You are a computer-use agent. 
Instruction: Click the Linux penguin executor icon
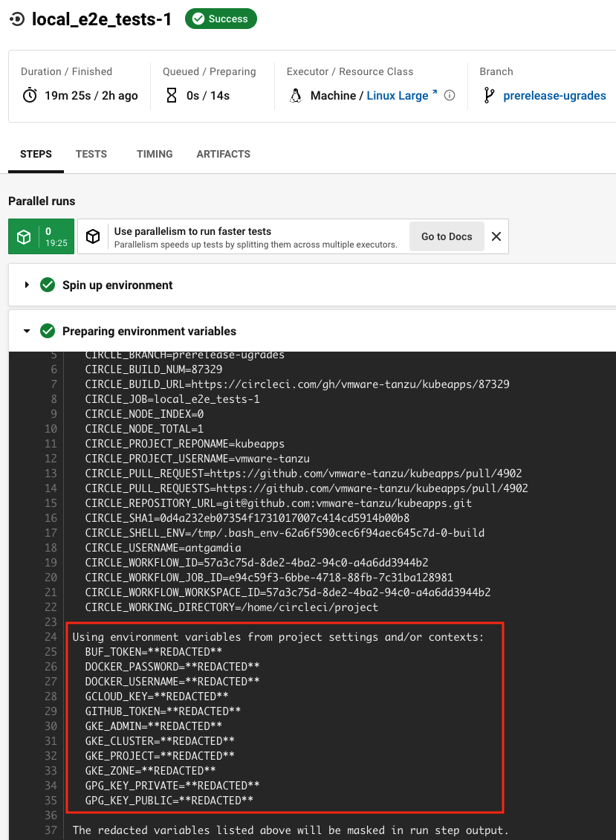[296, 95]
